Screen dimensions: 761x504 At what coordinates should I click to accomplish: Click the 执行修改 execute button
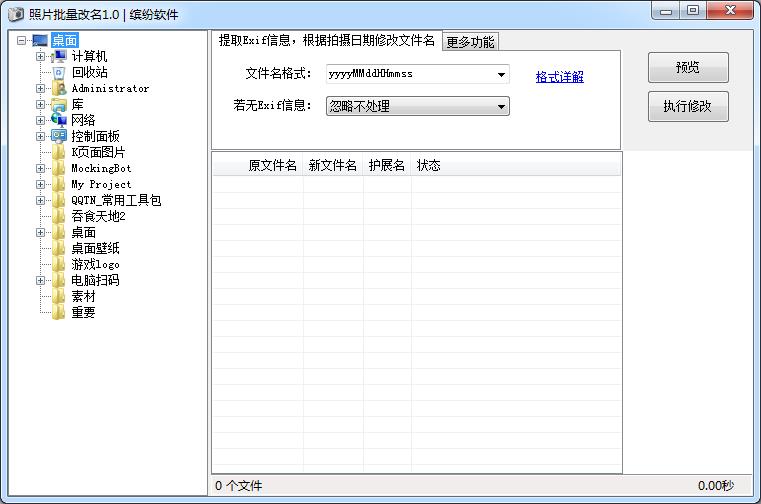point(688,106)
